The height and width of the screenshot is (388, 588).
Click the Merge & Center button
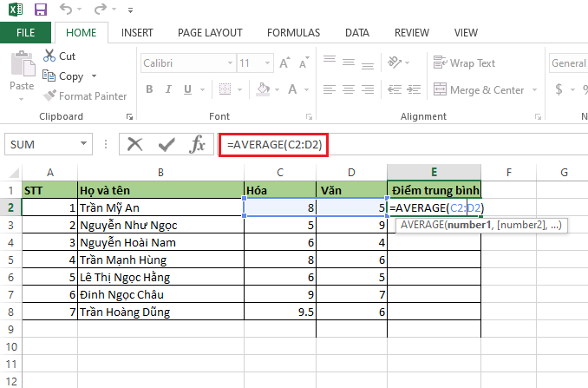tap(479, 89)
